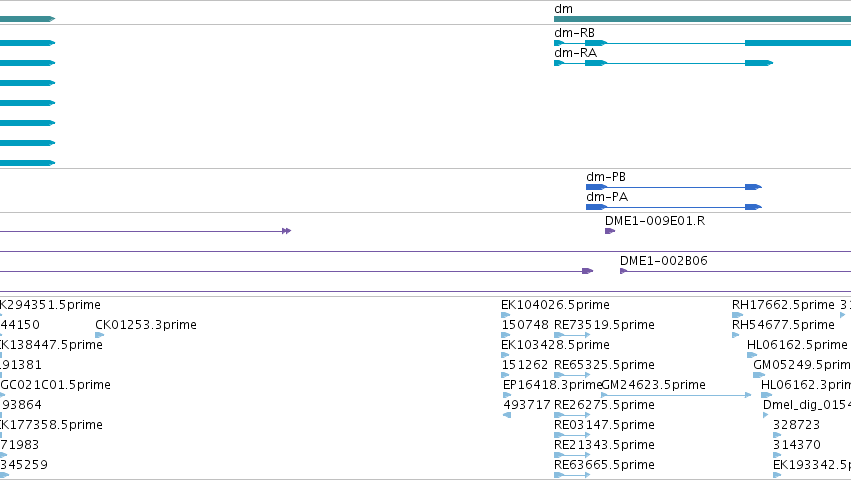
Task: Open the dm-PB protein feature
Action: (674, 187)
